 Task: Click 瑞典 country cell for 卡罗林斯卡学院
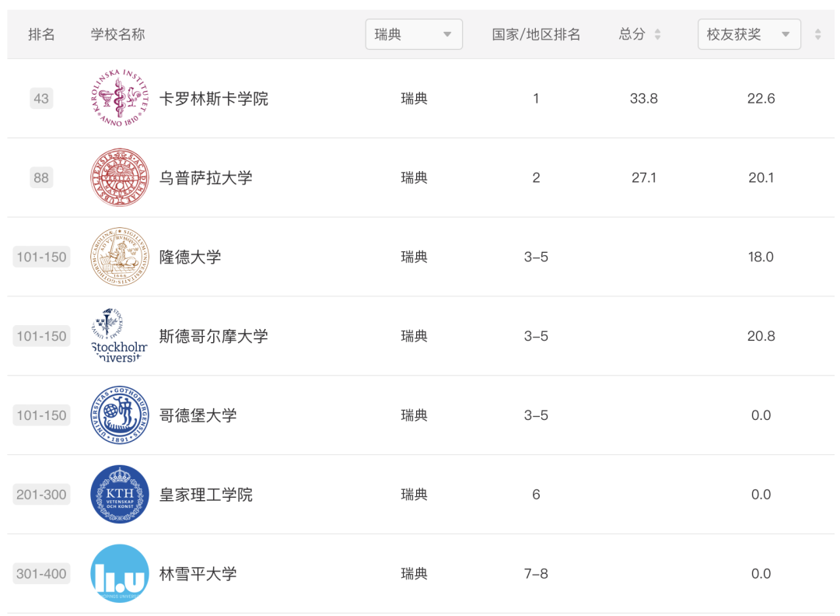414,99
